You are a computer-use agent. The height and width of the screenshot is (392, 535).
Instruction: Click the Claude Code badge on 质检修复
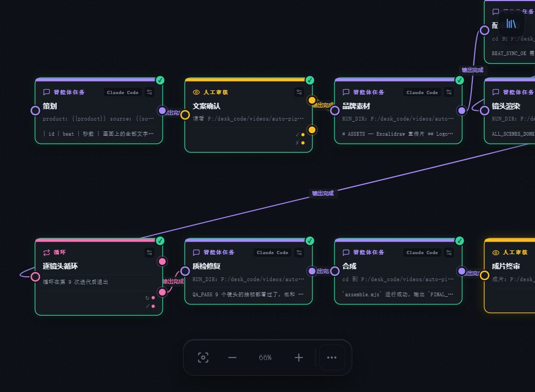(x=272, y=253)
